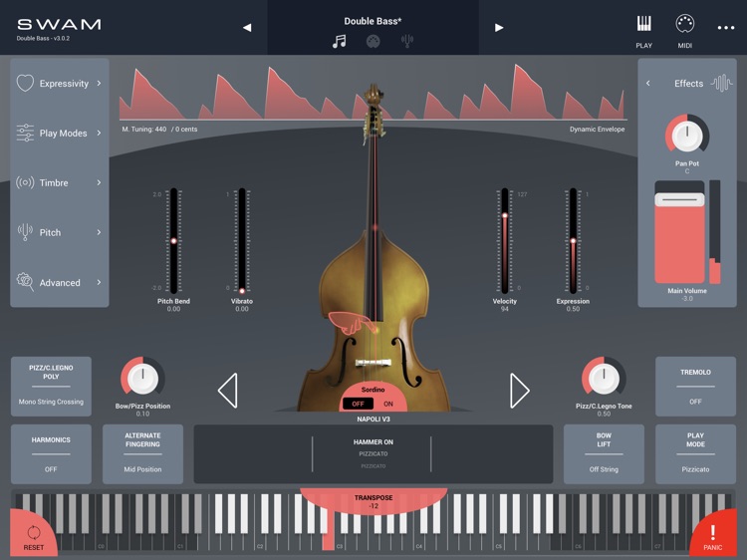Change the PLAY MODE Pizzicato button
Viewport: 747px width, 560px height.
695,454
